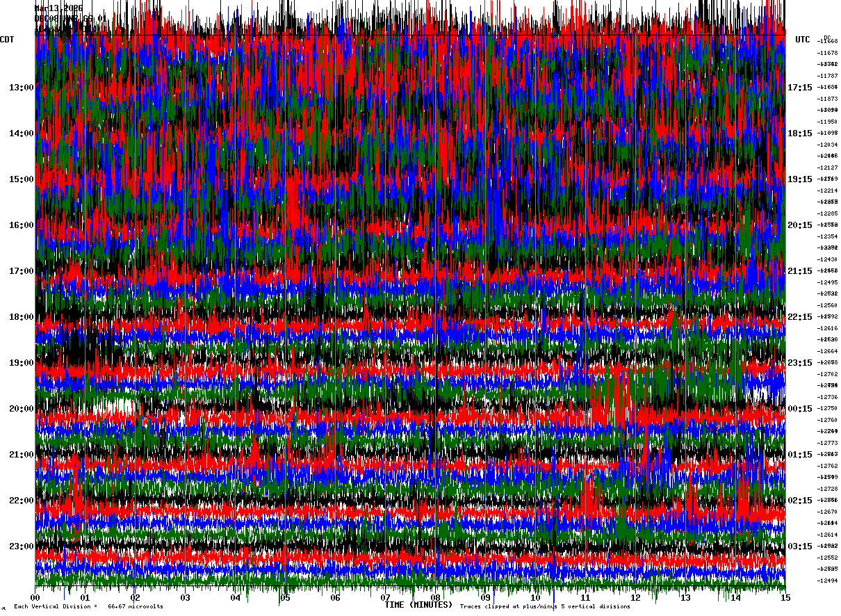The image size is (841, 616).
Task: Click DC offset value -11950
Action: click(x=827, y=122)
